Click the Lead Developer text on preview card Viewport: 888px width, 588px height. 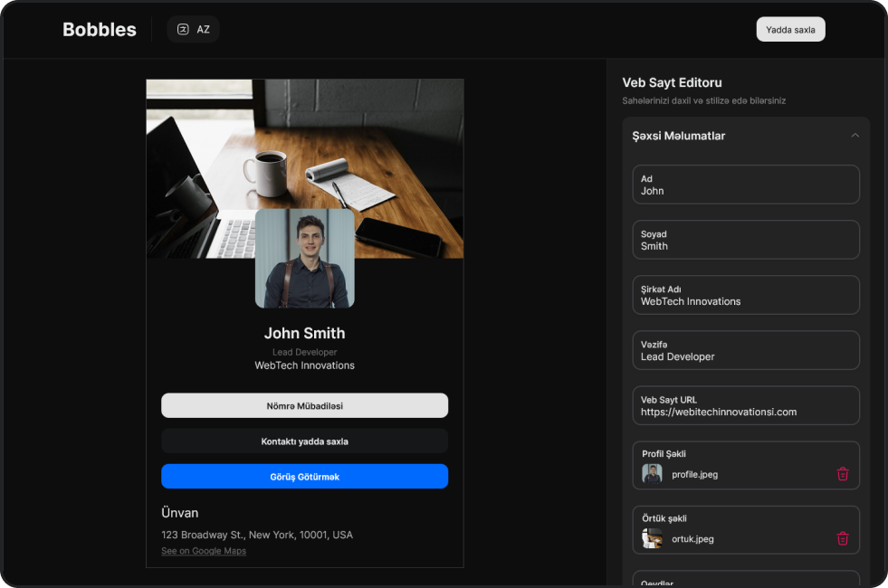[305, 352]
